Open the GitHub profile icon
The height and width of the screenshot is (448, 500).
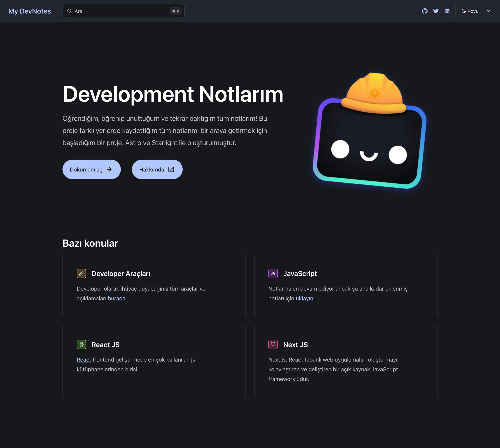(425, 11)
